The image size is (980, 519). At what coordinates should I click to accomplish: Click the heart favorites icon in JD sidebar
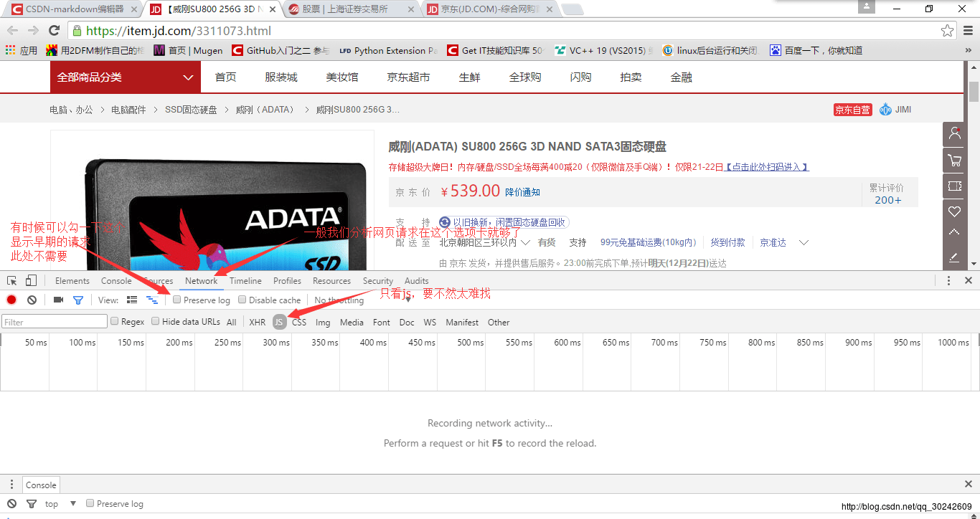[x=954, y=211]
